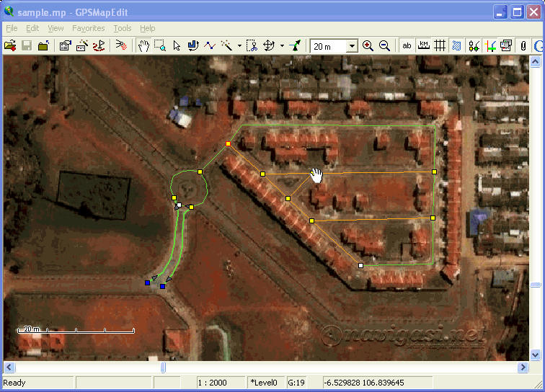Toggle the grid lines display button
This screenshot has height=392, width=545.
click(440, 45)
